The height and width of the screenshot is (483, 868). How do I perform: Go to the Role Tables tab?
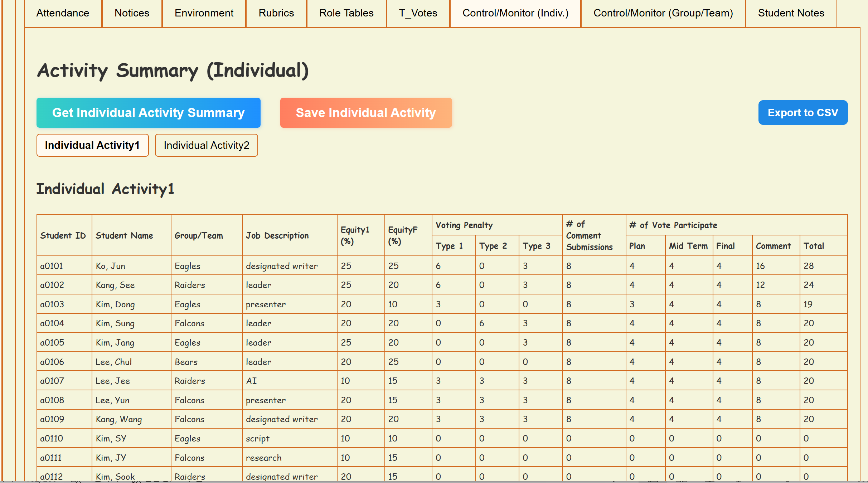click(x=346, y=13)
